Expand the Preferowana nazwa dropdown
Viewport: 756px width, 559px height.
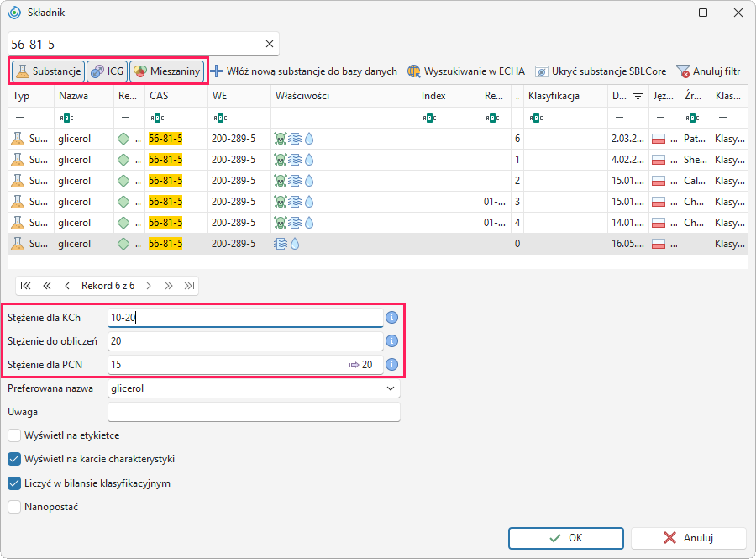[x=391, y=388]
